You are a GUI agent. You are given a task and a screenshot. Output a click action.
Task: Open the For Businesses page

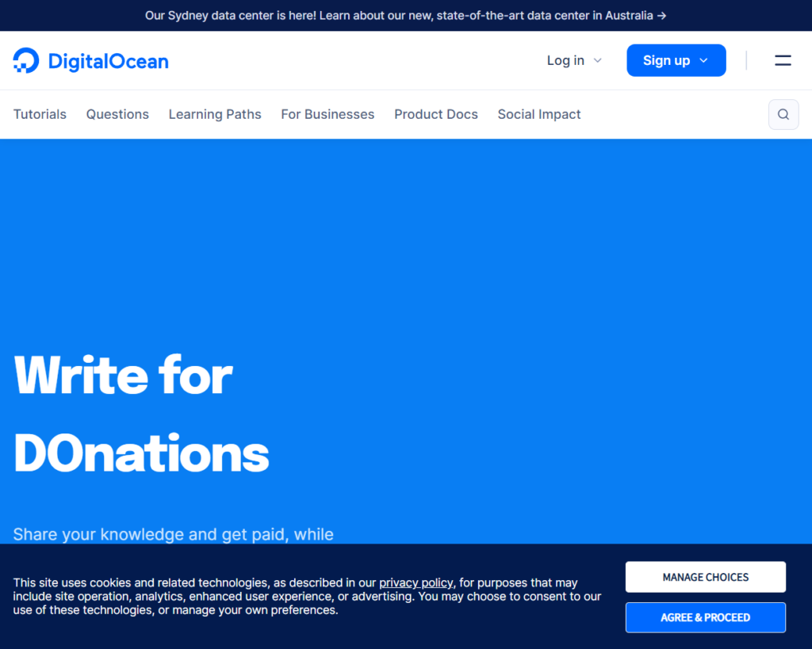(327, 114)
